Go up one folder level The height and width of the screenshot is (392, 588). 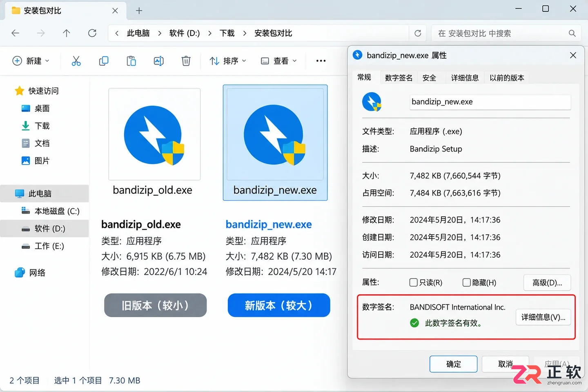[x=67, y=33]
